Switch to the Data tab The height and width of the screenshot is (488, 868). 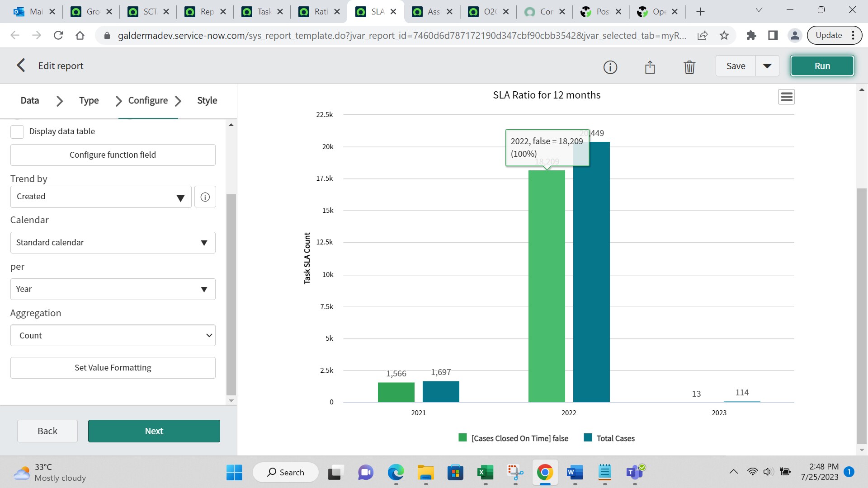click(29, 100)
